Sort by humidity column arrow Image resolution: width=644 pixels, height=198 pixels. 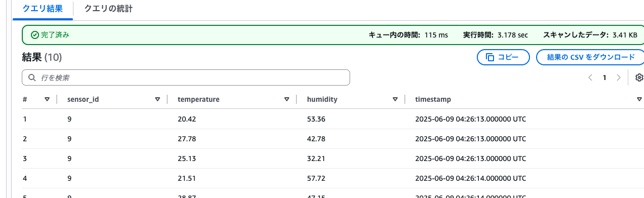395,99
